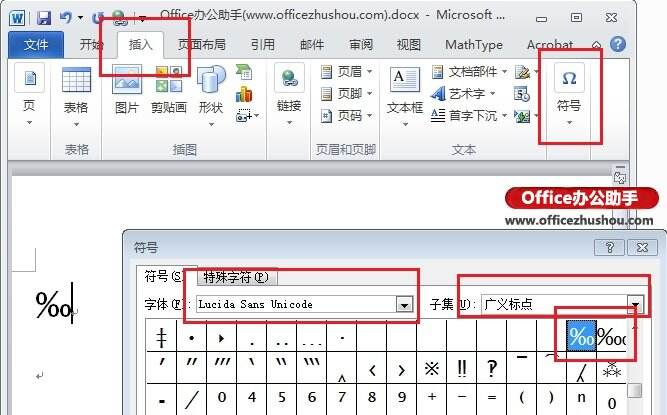Open the 字体 font combo box Lucida Sans Unicode

coord(305,304)
